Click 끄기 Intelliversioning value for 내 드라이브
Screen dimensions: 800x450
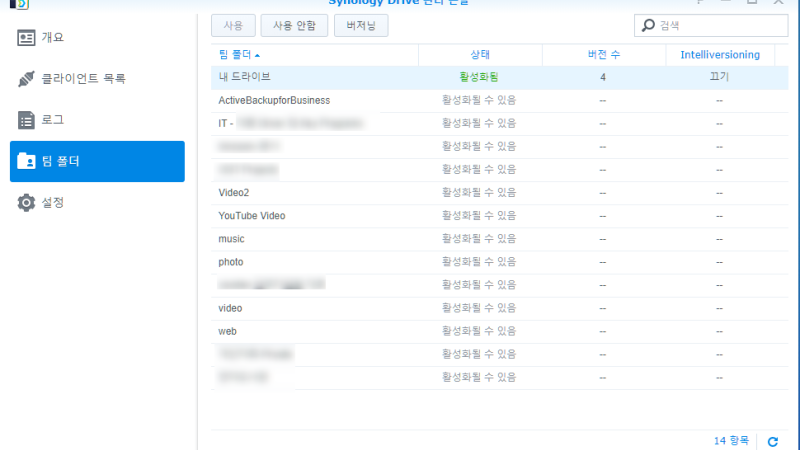[719, 77]
